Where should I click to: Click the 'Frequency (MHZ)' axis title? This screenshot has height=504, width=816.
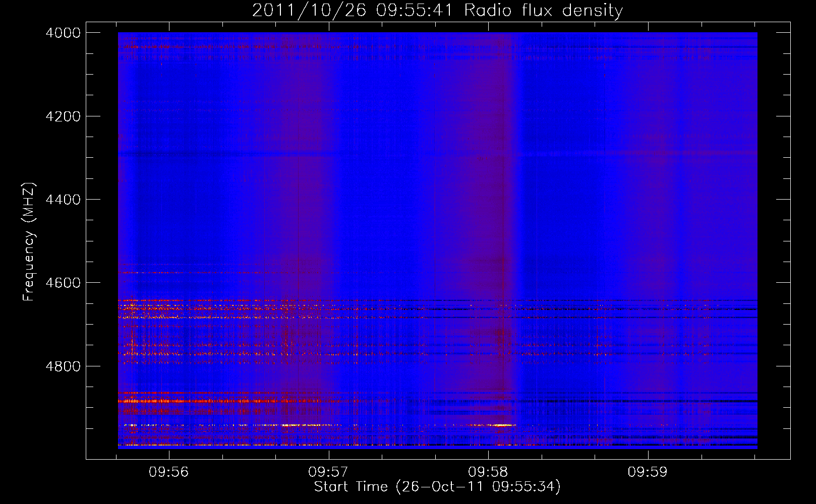[29, 242]
